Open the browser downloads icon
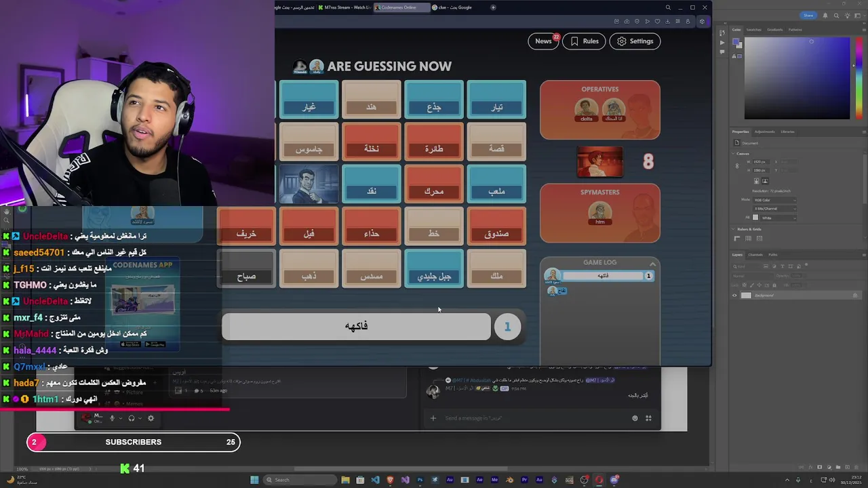This screenshot has width=868, height=488. coord(667,22)
